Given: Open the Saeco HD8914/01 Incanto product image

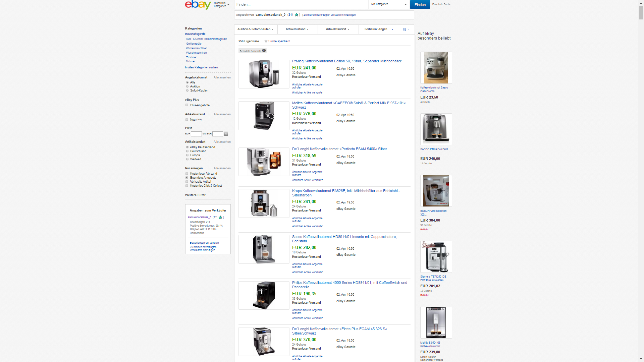Looking at the screenshot, I should pyautogui.click(x=264, y=249).
